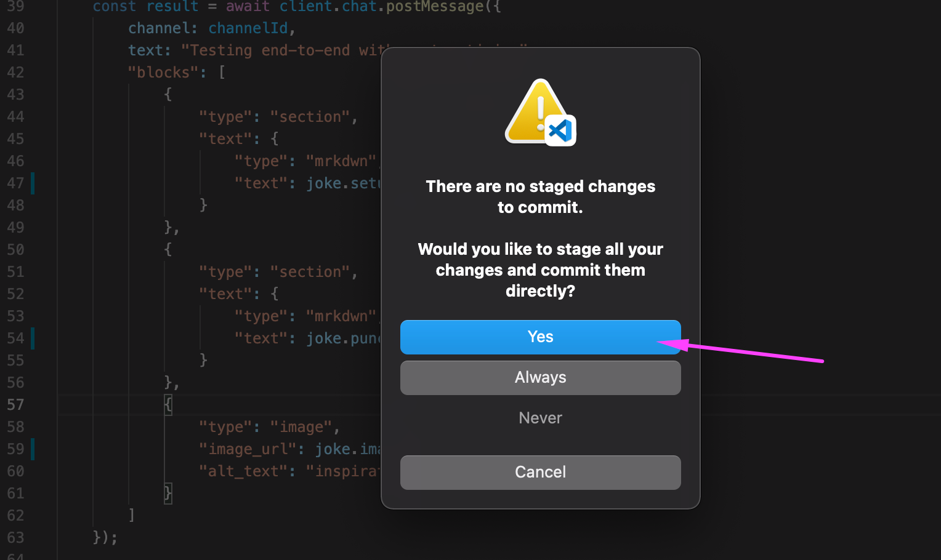Image resolution: width=941 pixels, height=560 pixels.
Task: Click the change marker next to line 59
Action: [x=33, y=449]
